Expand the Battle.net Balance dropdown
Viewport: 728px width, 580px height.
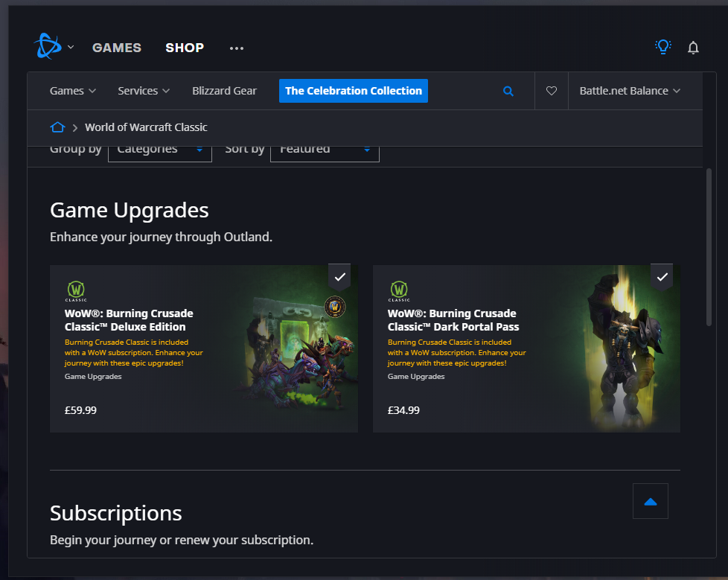pyautogui.click(x=630, y=91)
